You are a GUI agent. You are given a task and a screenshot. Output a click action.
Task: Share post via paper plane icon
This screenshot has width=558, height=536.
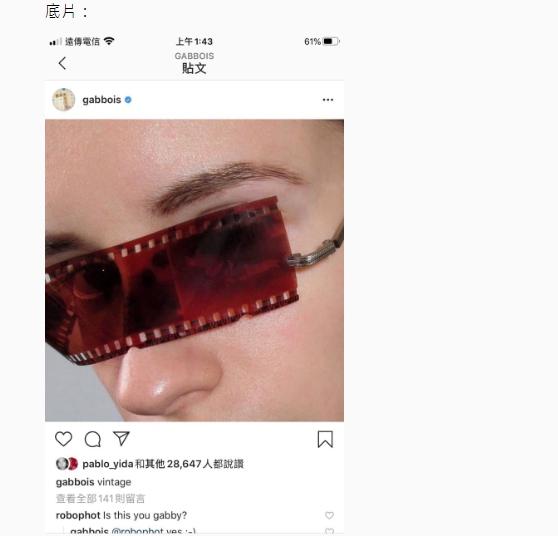121,438
